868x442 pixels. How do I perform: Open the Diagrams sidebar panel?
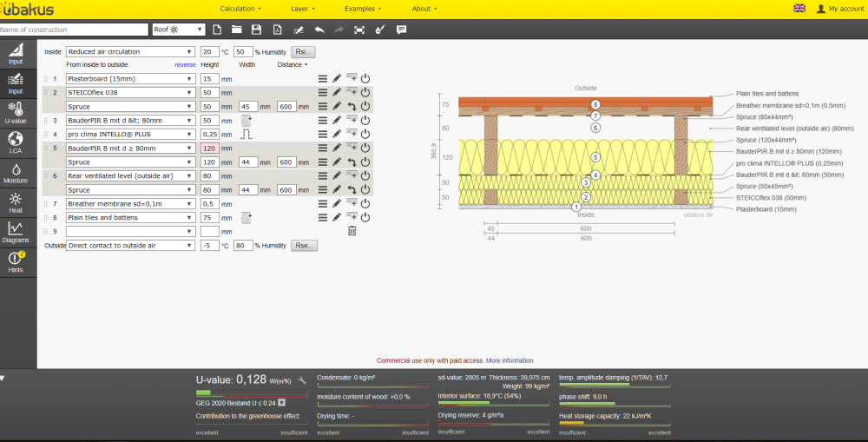[x=16, y=232]
